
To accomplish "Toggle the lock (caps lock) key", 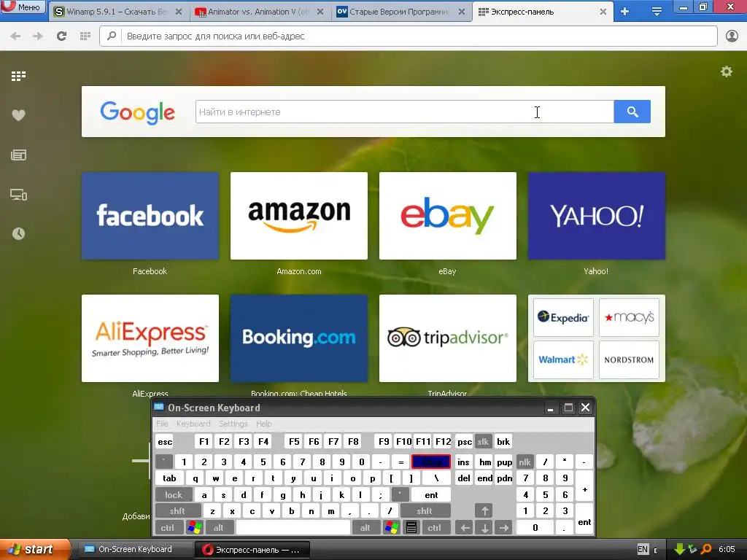I will (x=174, y=495).
